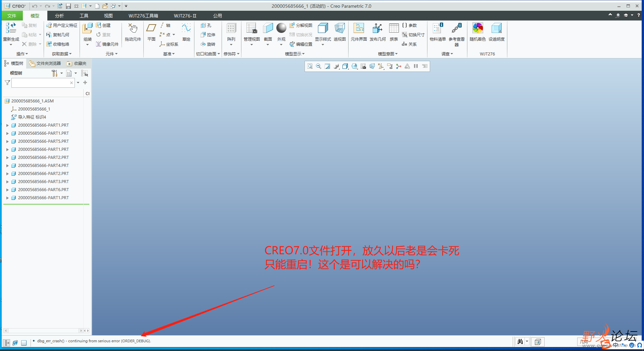Click Exploded View (分解视图) button
Viewport: 644px width, 351px height.
(301, 25)
